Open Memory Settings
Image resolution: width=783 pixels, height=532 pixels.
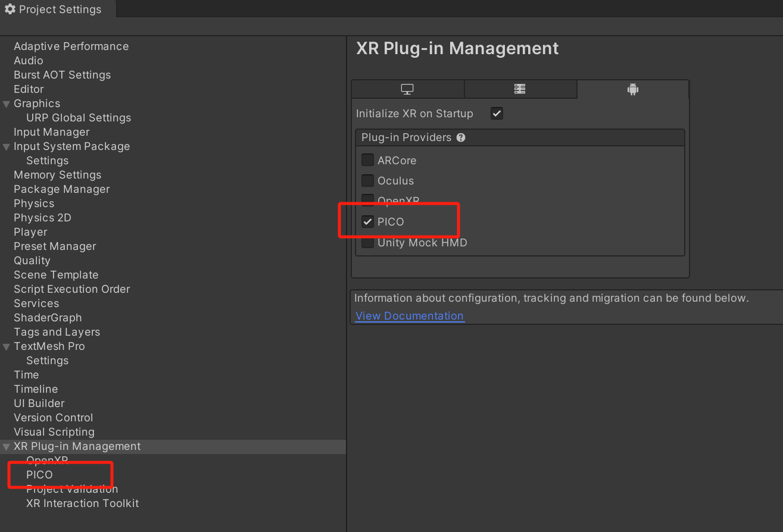coord(57,175)
